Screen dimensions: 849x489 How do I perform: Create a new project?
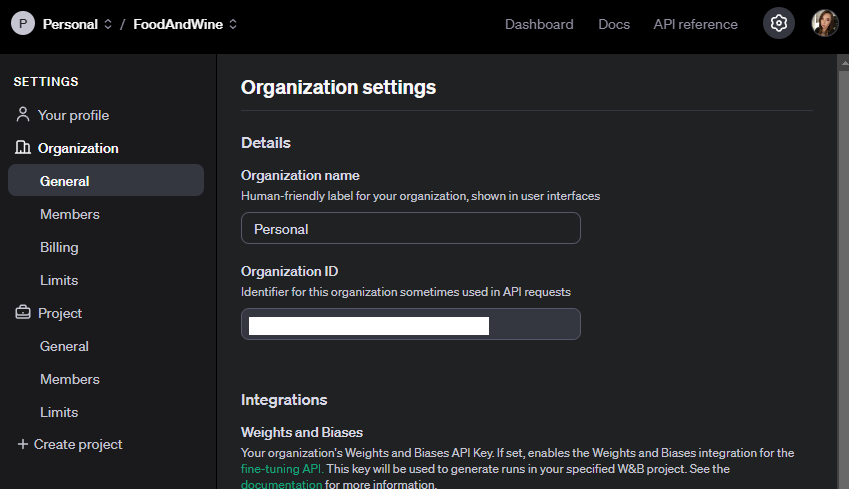pyautogui.click(x=78, y=445)
